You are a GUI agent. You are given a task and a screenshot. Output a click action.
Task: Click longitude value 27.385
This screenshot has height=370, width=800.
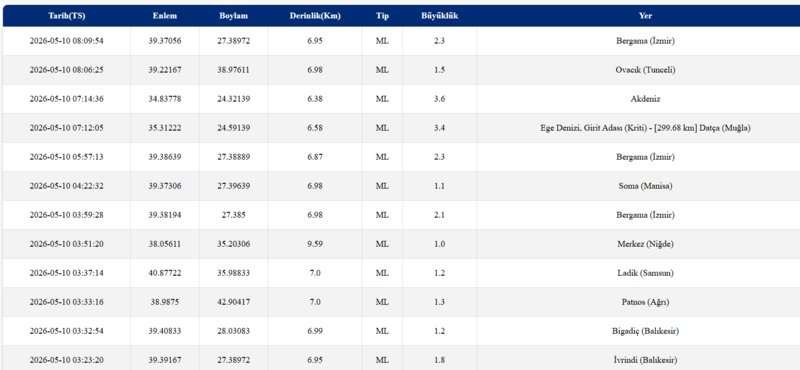[233, 215]
